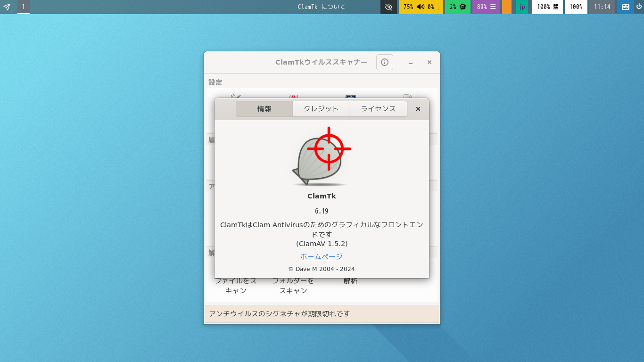The height and width of the screenshot is (362, 644).
Task: Click the paper plane icon in the top bar
Action: point(7,7)
